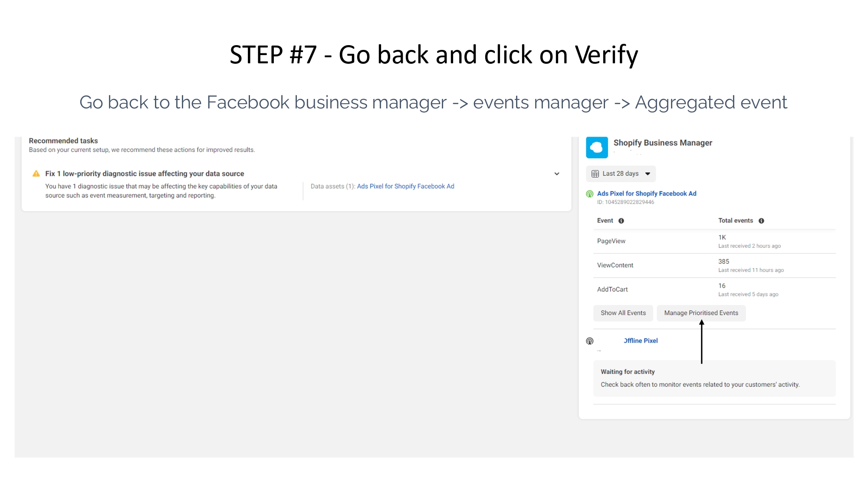Click the green pixel signal icon
This screenshot has width=868, height=488.
[x=589, y=194]
